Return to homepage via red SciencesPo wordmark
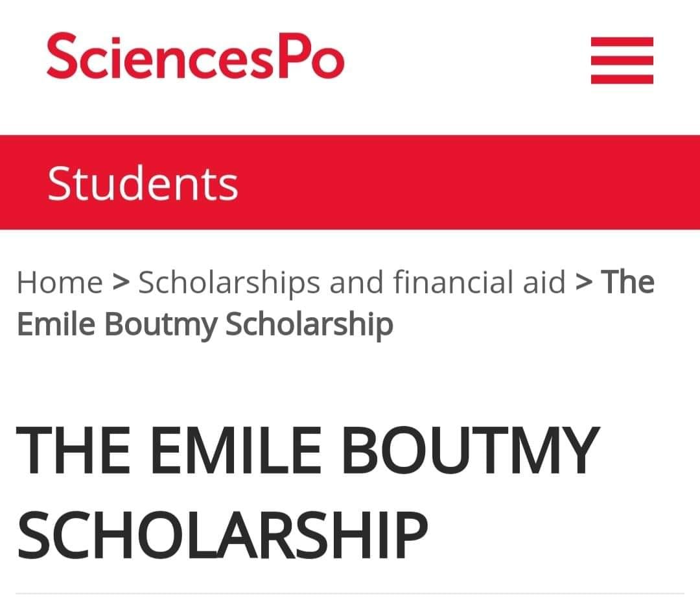The height and width of the screenshot is (609, 700). [x=194, y=57]
